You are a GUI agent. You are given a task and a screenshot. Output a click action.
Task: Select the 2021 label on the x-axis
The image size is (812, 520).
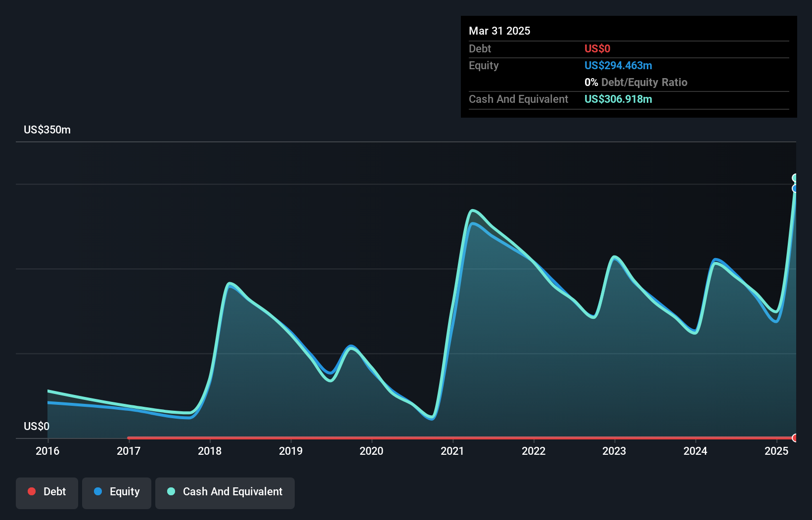tap(452, 451)
